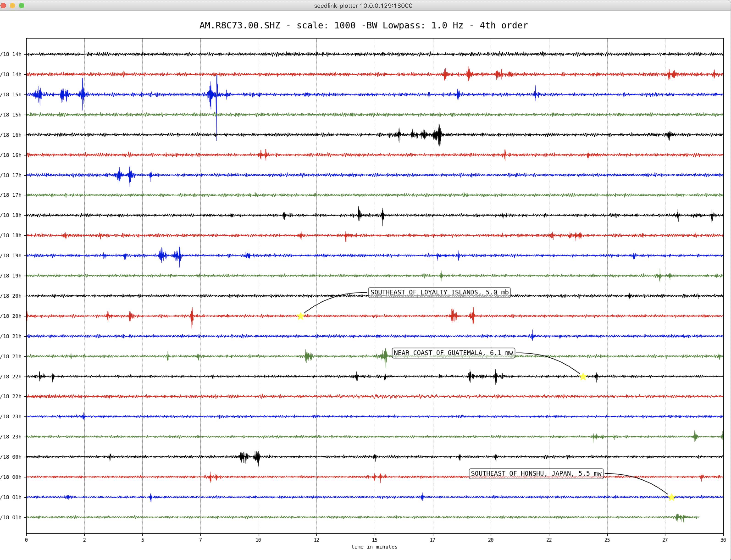Screen dimensions: 731x560
Task: Click the 14h label of the red trace
Action: click(11, 74)
